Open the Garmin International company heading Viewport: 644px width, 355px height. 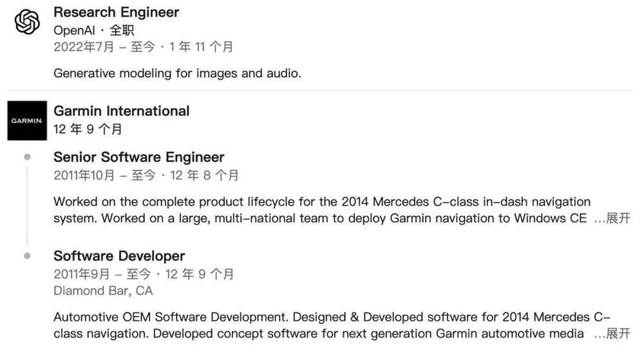[121, 111]
